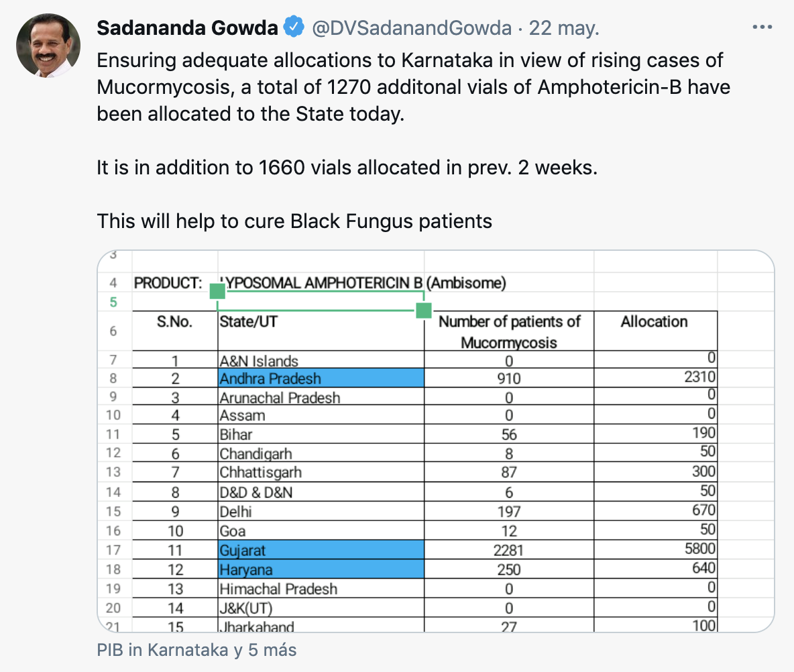Screen dimensions: 794x672
Task: Click the tweet text about Amphotericin-B vials
Action: point(409,87)
